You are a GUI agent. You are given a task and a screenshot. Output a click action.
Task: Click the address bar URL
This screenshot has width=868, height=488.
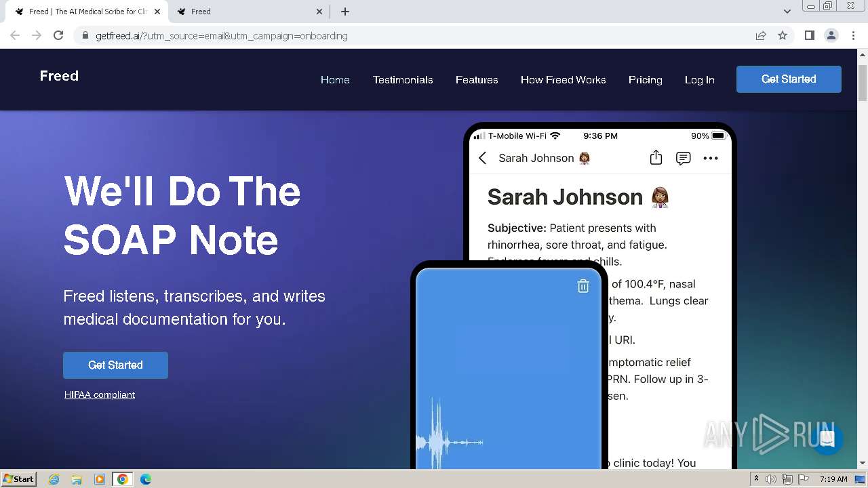(x=221, y=36)
